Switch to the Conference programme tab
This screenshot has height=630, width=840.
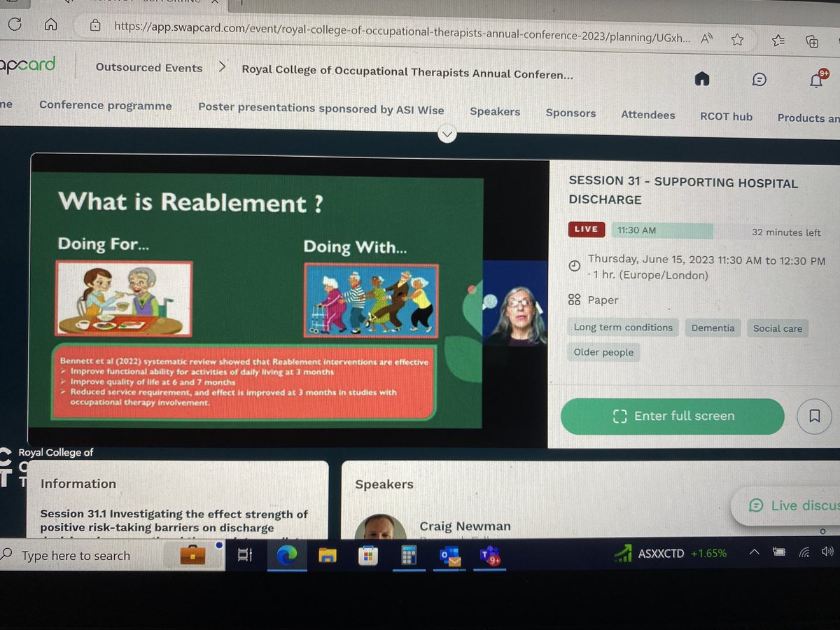106,105
